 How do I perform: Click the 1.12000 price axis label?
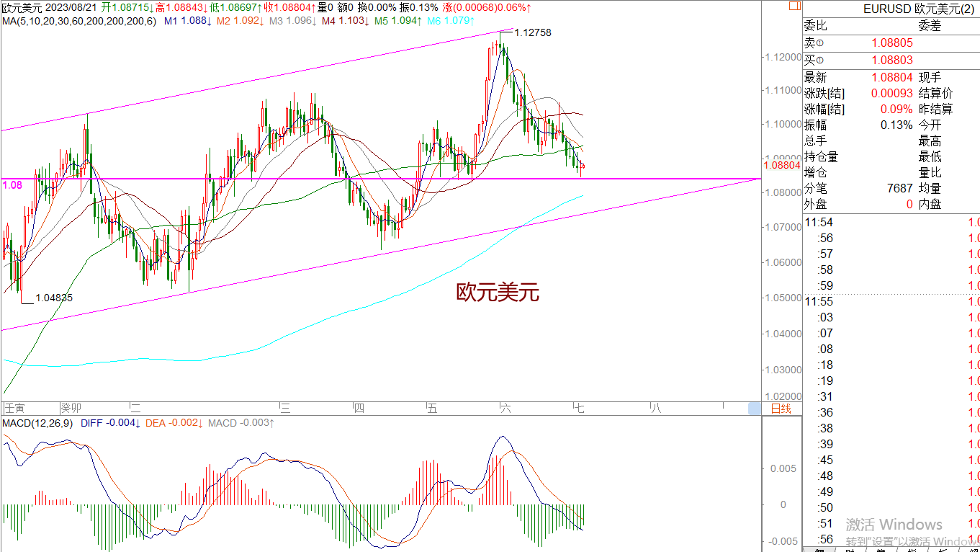coord(783,56)
